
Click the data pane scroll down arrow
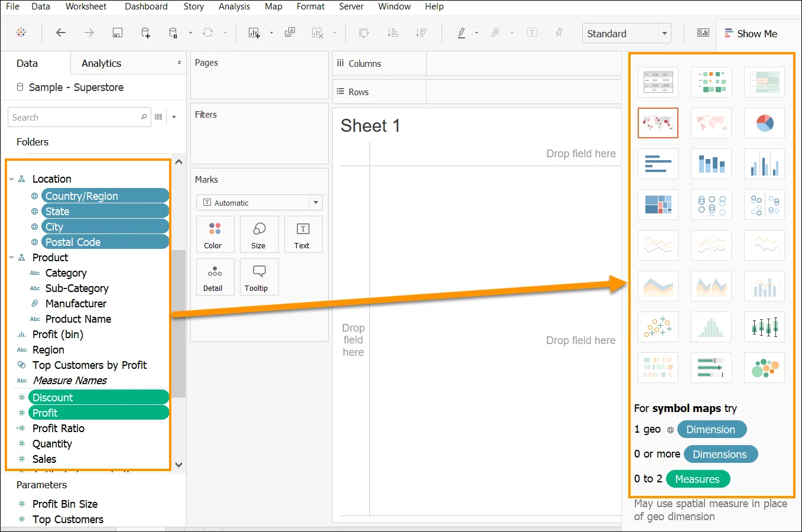[179, 465]
